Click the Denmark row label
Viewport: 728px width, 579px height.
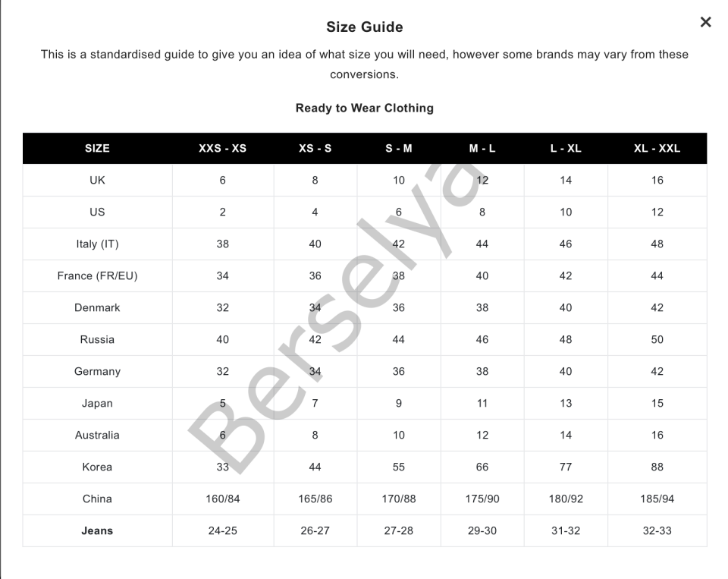(x=97, y=308)
